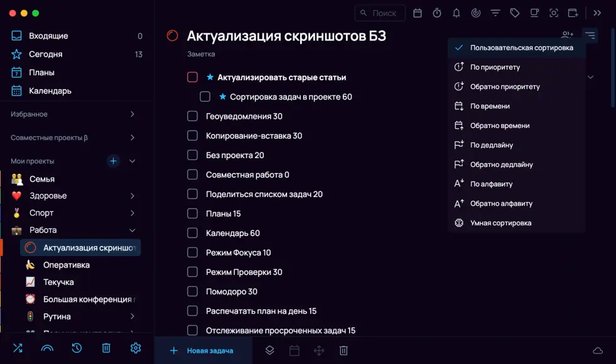Click the coffee cup icon in toolbar
The width and height of the screenshot is (616, 364).
pos(534,13)
